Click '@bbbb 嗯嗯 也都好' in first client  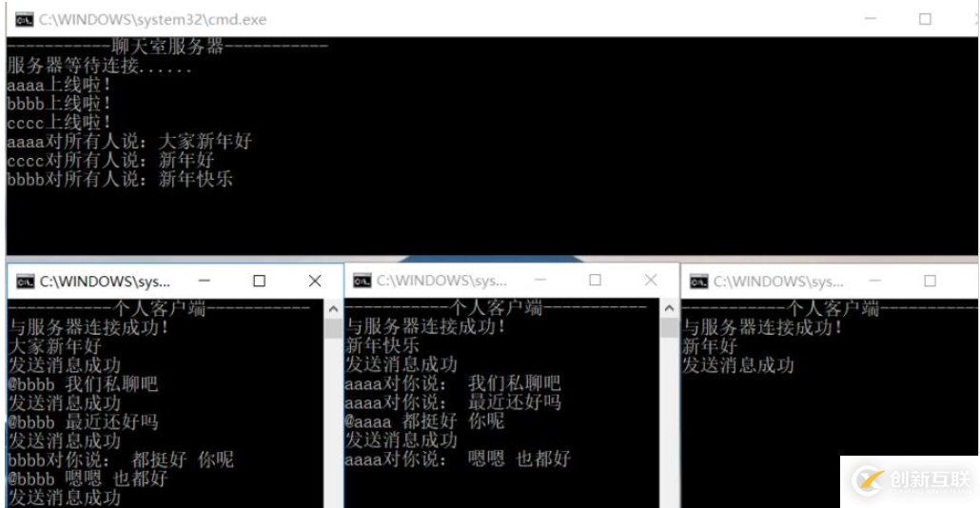point(88,479)
